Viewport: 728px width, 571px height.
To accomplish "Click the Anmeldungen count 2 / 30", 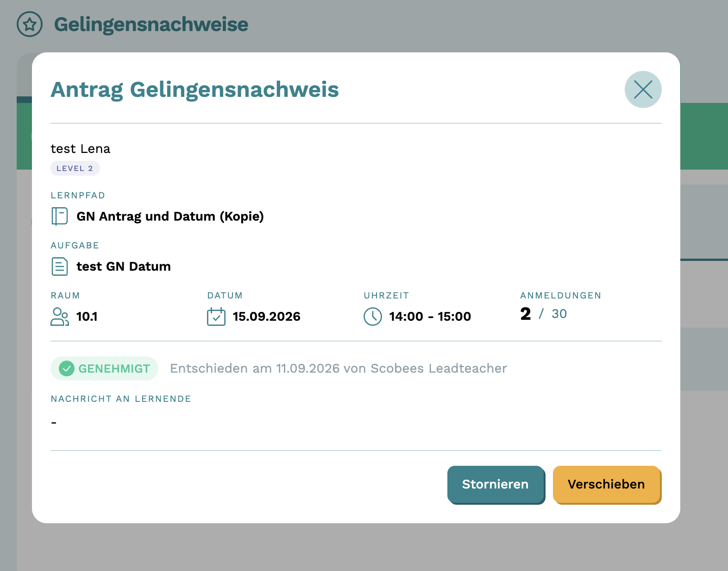I will (544, 314).
